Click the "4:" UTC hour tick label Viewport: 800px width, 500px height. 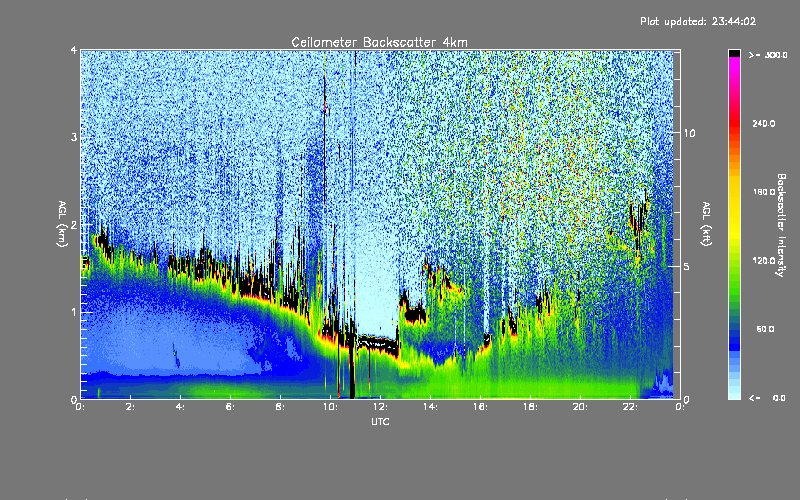tap(181, 407)
